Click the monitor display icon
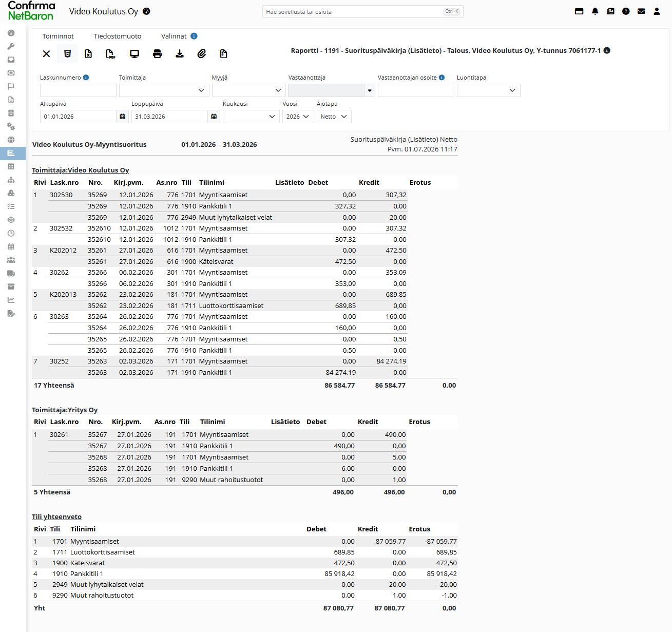 coord(135,54)
